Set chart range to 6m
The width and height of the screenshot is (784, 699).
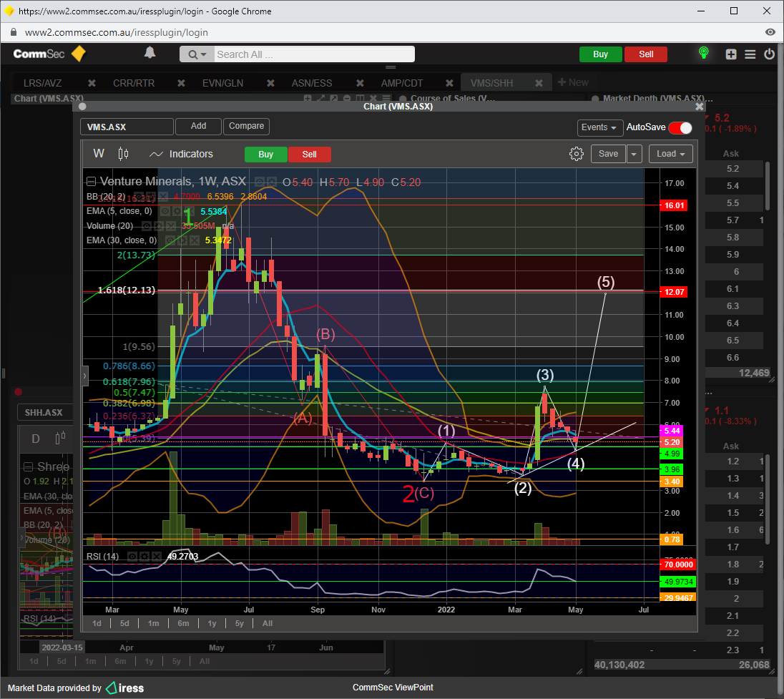tap(184, 623)
